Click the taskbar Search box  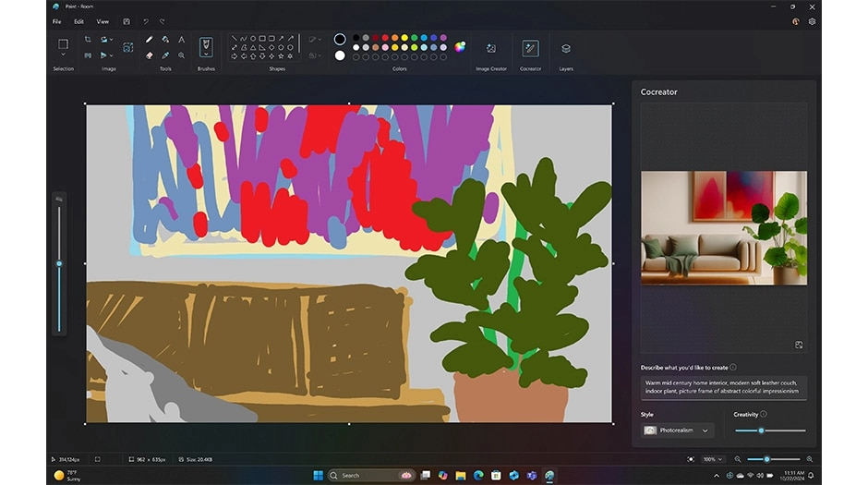pyautogui.click(x=371, y=475)
